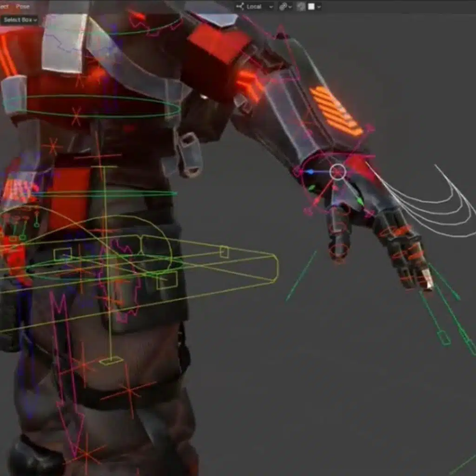The image size is (476, 476).
Task: Open the partially visible Select menu
Action: coord(4,7)
